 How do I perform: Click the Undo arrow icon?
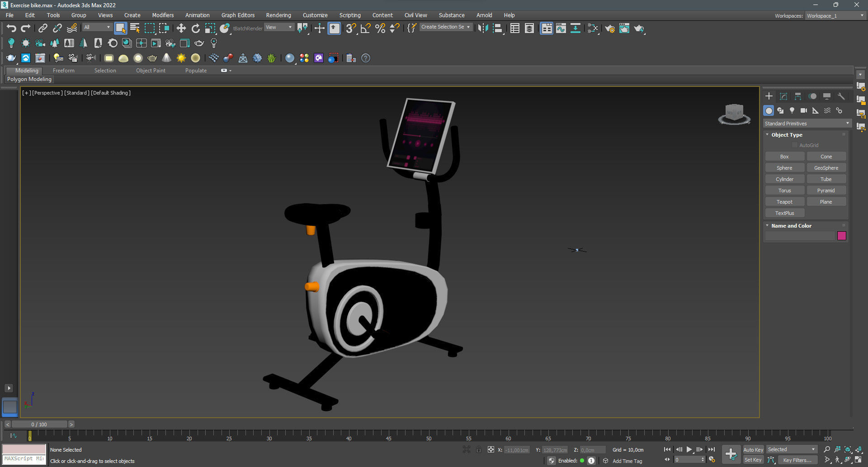pyautogui.click(x=11, y=28)
